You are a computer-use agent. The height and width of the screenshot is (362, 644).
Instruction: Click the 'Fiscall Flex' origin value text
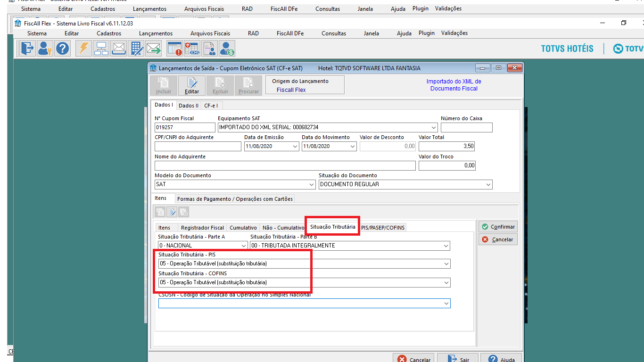pyautogui.click(x=291, y=90)
